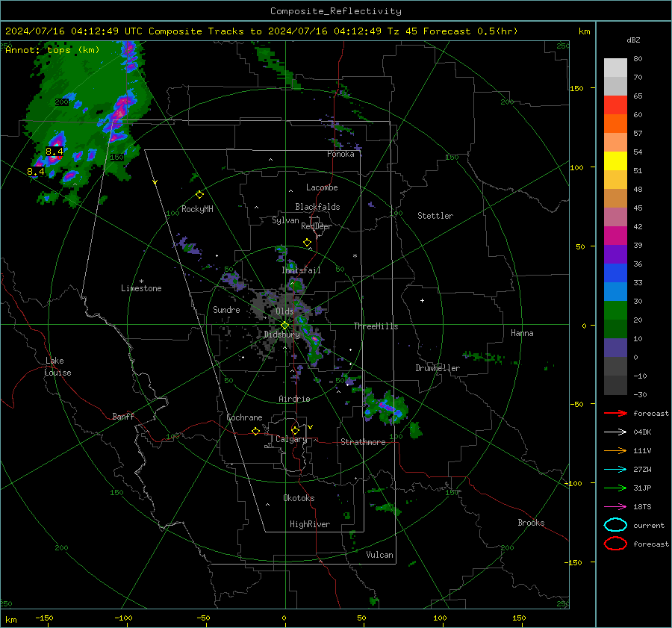Click the Limestone label
The image size is (672, 628).
click(141, 288)
